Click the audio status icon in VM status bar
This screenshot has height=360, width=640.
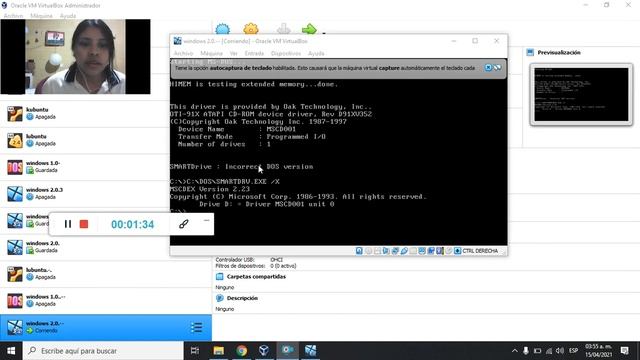pyautogui.click(x=386, y=251)
